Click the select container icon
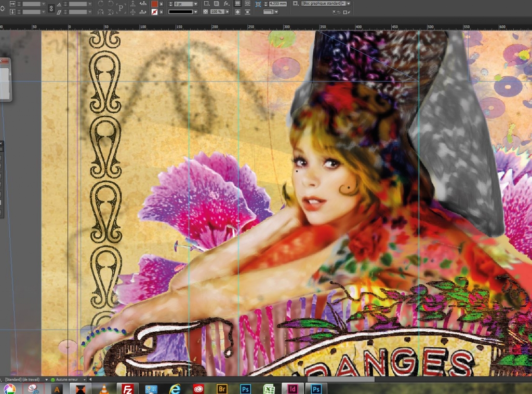This screenshot has height=394, width=532. (132, 4)
